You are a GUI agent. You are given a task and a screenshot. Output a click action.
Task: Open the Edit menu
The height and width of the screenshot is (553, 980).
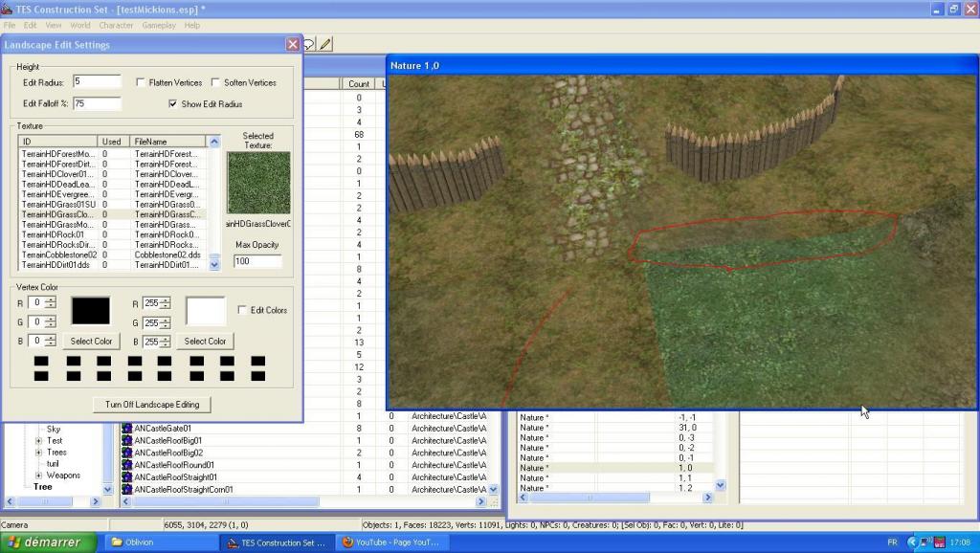click(30, 26)
